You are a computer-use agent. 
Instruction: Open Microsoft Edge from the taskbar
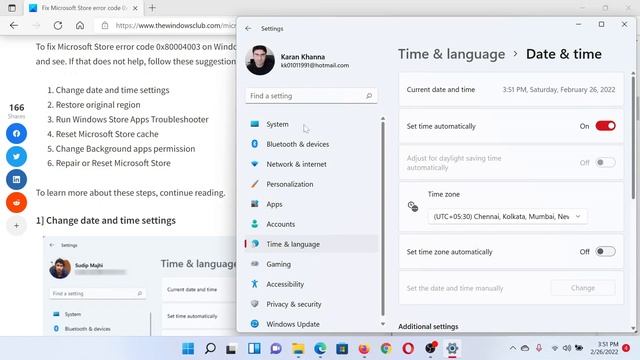pyautogui.click(x=320, y=349)
